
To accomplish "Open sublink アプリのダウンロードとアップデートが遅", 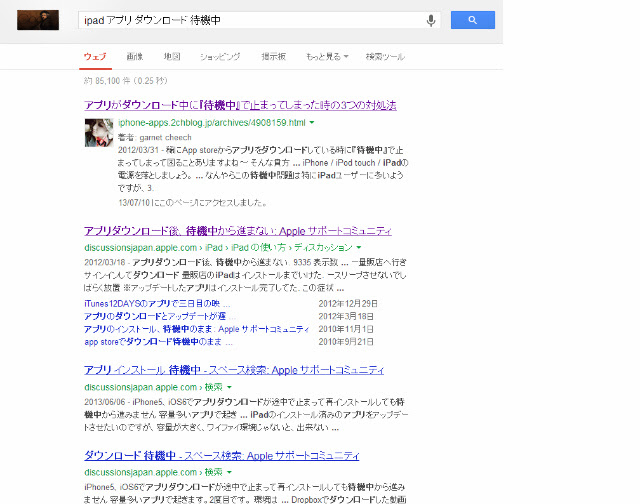I will [160, 316].
